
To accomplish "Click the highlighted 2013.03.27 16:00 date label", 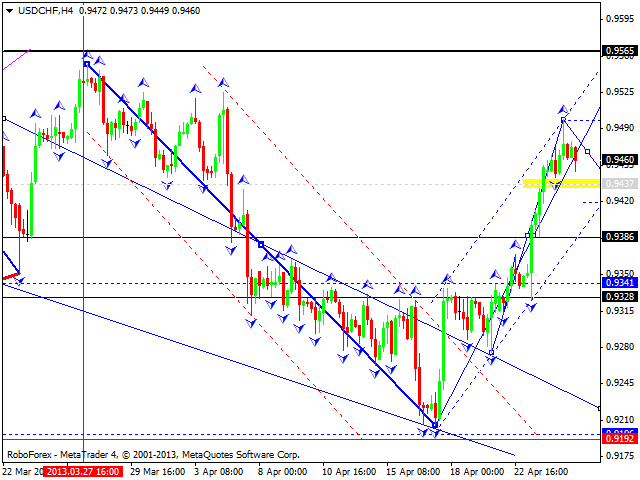I will [81, 470].
